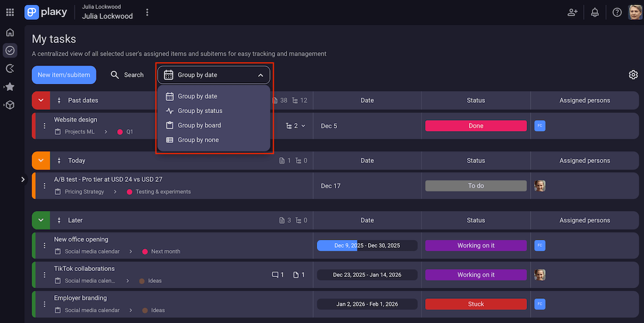The width and height of the screenshot is (644, 323).
Task: Collapse the Past dates group
Action: pos(41,100)
